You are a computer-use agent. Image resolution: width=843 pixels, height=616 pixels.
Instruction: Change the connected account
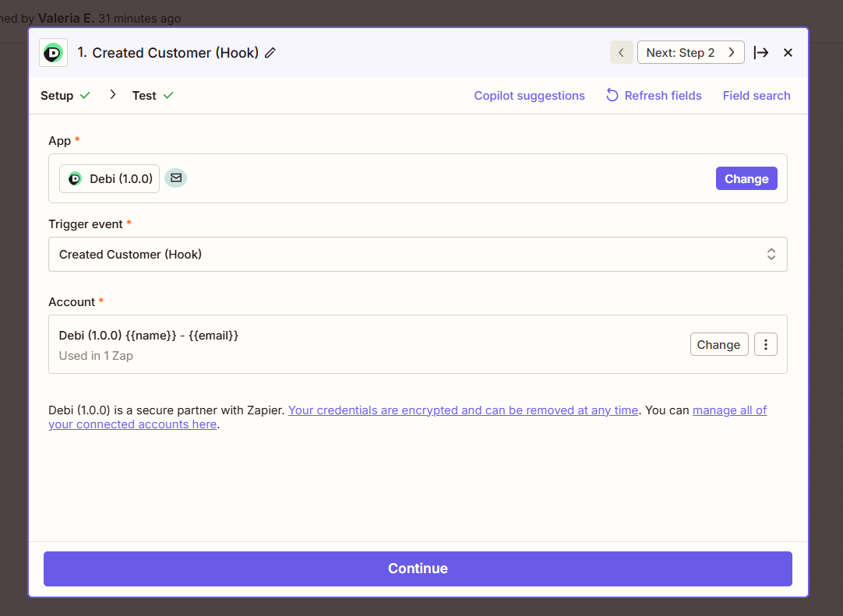click(x=719, y=344)
